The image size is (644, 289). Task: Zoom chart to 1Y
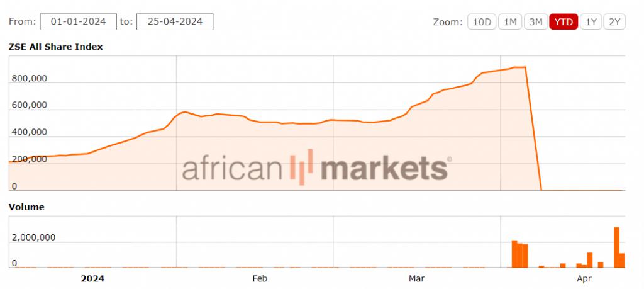[x=591, y=21]
